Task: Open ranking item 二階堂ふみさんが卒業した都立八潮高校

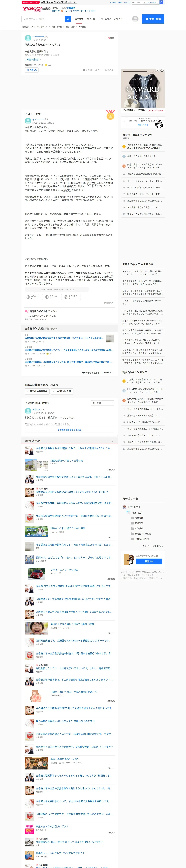Action: click(x=145, y=147)
